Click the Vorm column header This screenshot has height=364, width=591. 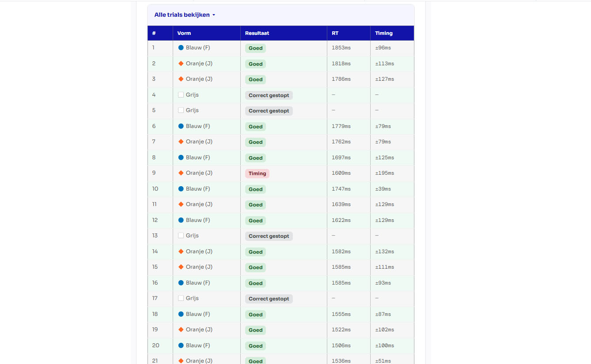point(184,33)
